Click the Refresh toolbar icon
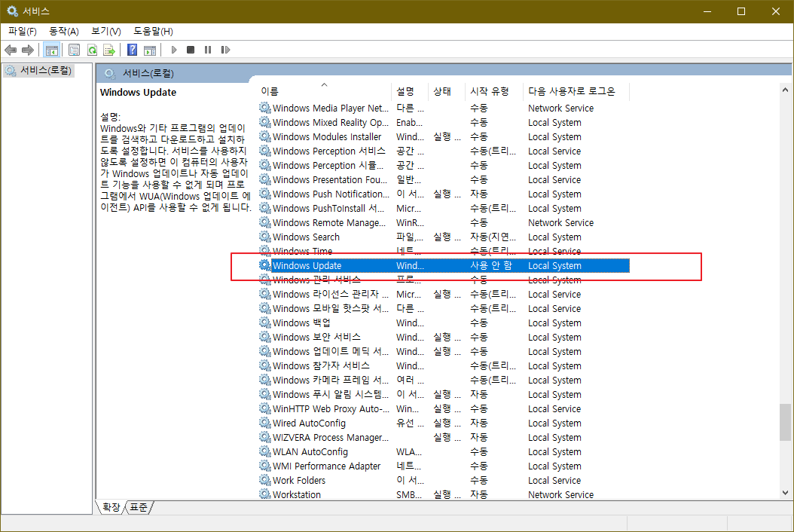 coord(92,50)
